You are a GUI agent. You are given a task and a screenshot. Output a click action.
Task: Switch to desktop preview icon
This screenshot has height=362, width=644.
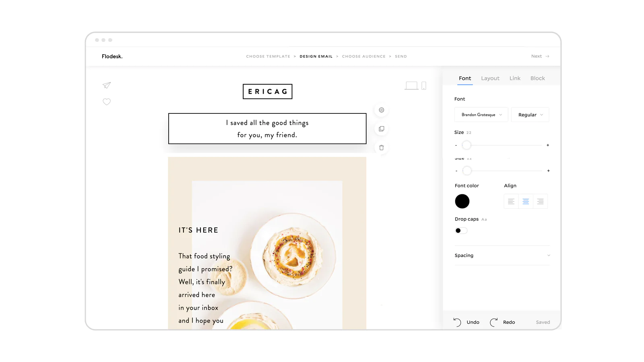[x=411, y=86]
